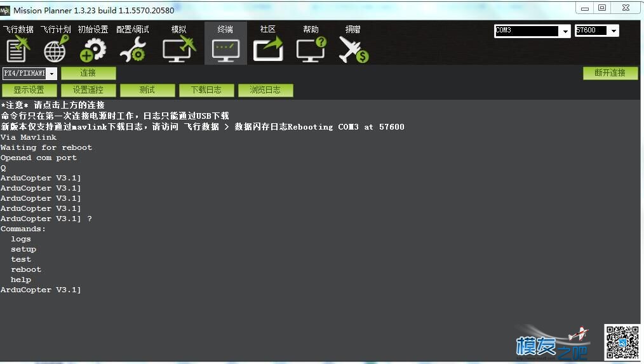Click the 'Opened com port' line

39,158
